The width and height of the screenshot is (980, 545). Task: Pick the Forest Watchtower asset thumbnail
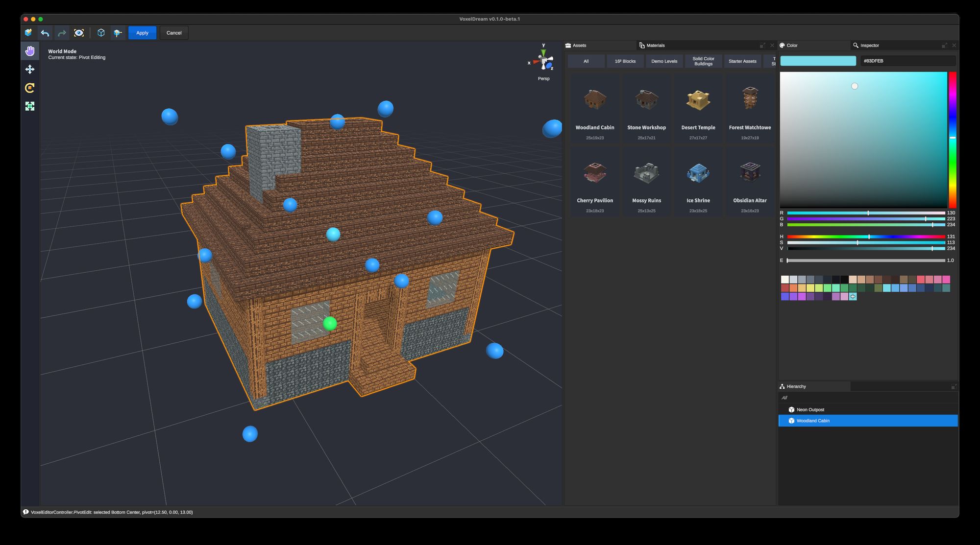(x=750, y=109)
